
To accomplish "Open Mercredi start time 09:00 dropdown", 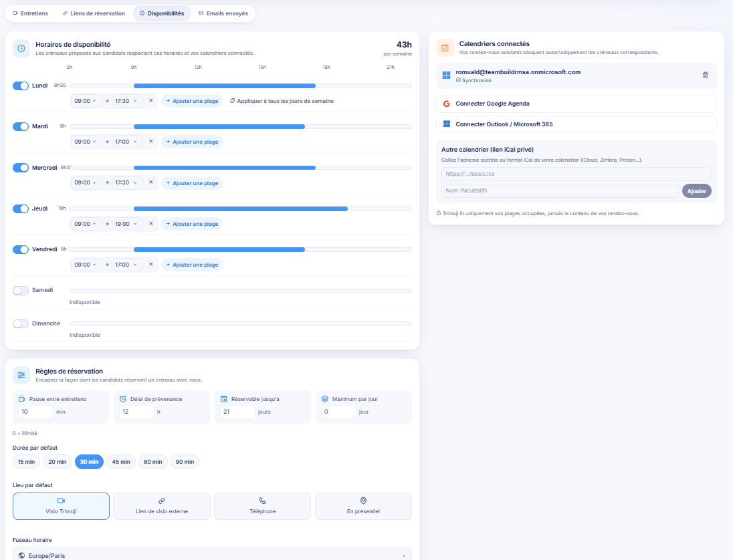I will point(86,182).
